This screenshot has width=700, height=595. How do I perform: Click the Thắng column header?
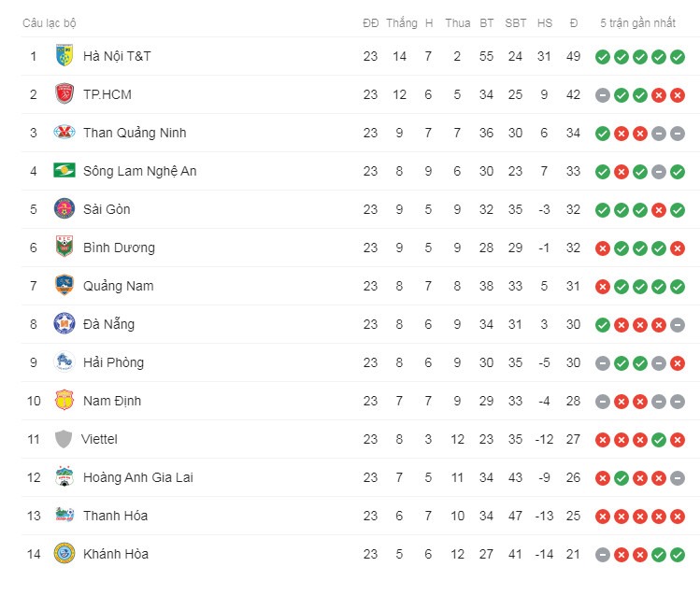click(x=401, y=23)
